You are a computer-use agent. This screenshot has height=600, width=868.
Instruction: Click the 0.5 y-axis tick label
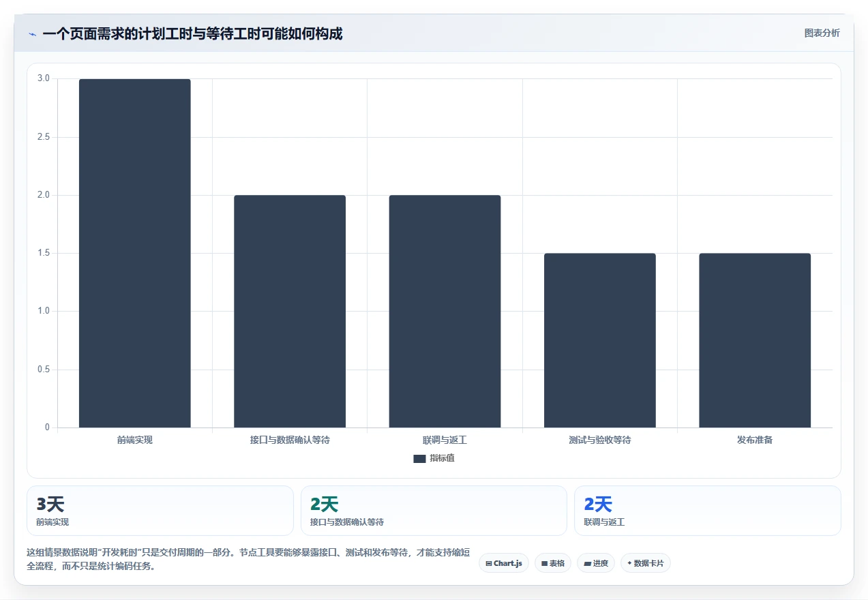[x=44, y=370]
